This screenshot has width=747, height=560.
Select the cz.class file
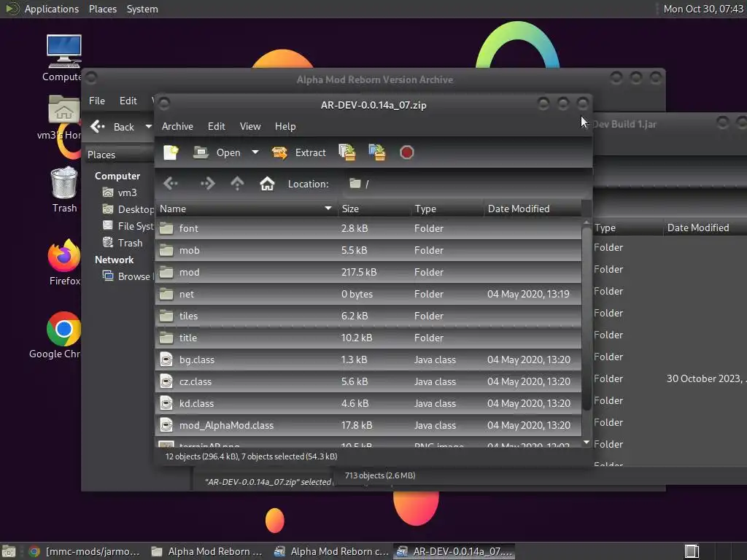pos(368,382)
